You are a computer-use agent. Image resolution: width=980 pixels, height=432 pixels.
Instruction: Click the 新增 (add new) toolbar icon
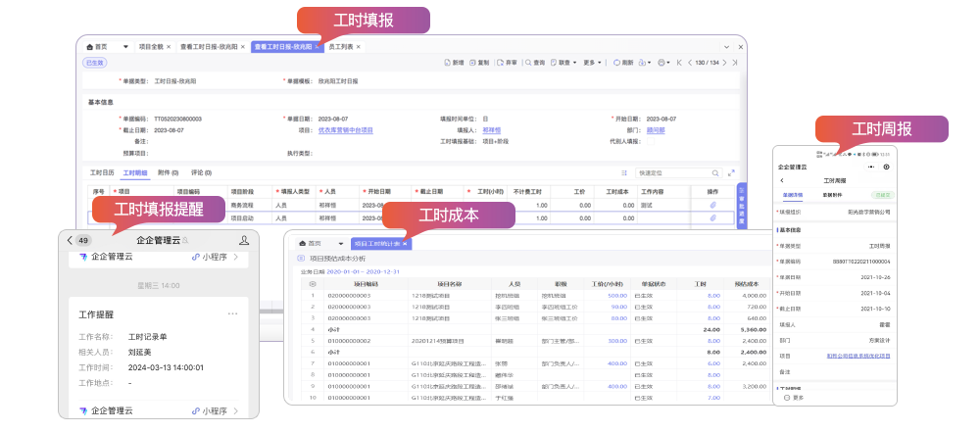click(x=453, y=63)
